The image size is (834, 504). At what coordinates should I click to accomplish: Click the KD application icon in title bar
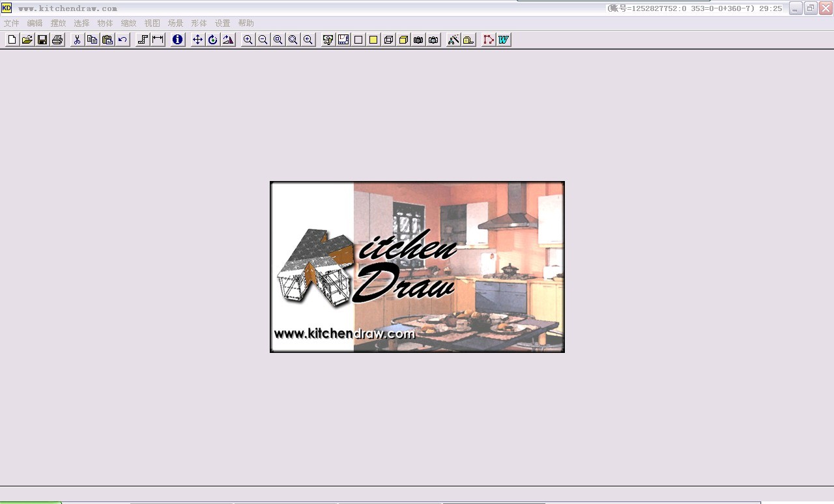7,8
